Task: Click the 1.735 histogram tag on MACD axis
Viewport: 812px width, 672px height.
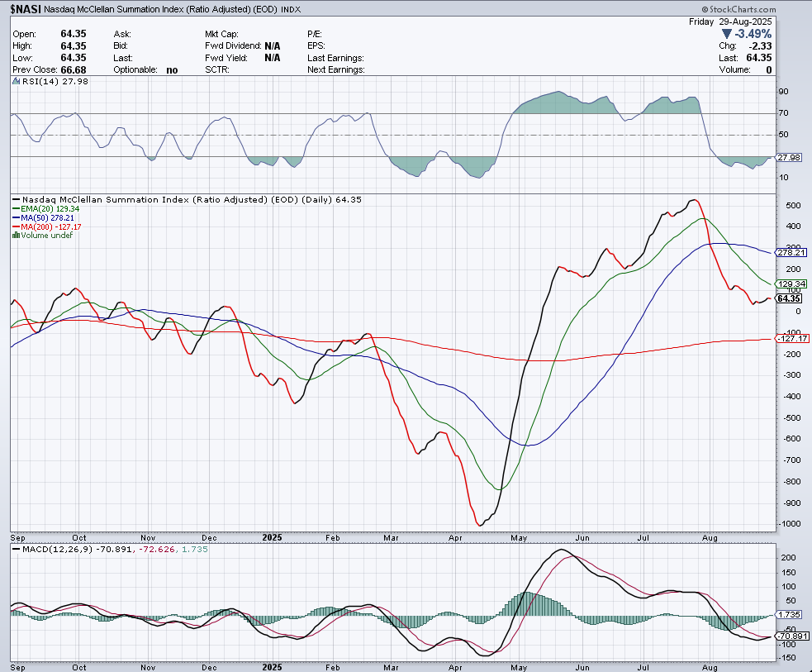Action: click(x=789, y=614)
